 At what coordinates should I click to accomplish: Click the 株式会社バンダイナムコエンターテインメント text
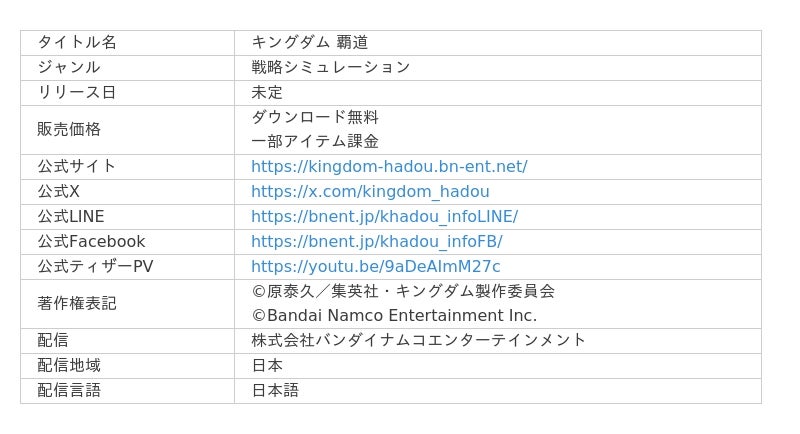click(x=419, y=341)
